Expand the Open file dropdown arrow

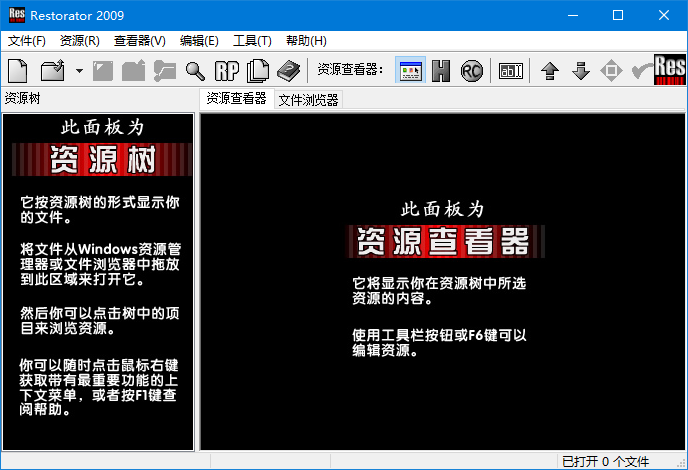coord(79,70)
